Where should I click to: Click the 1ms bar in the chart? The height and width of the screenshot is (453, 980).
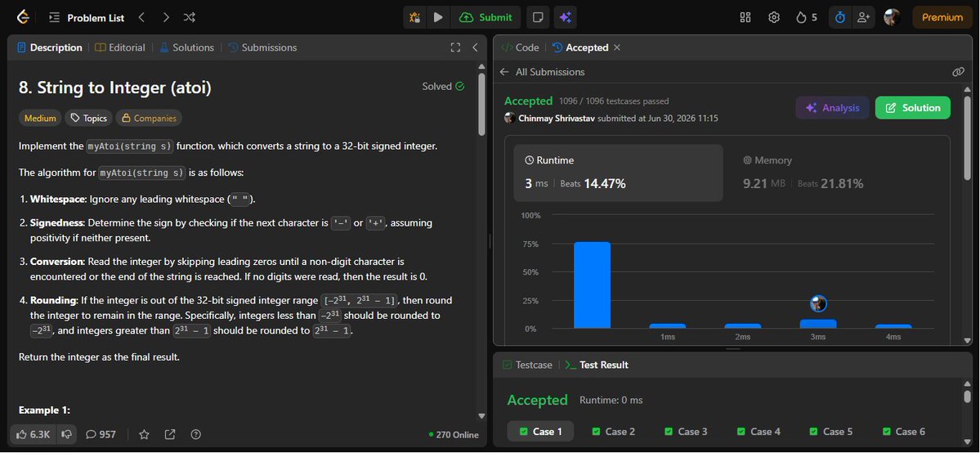click(x=667, y=326)
